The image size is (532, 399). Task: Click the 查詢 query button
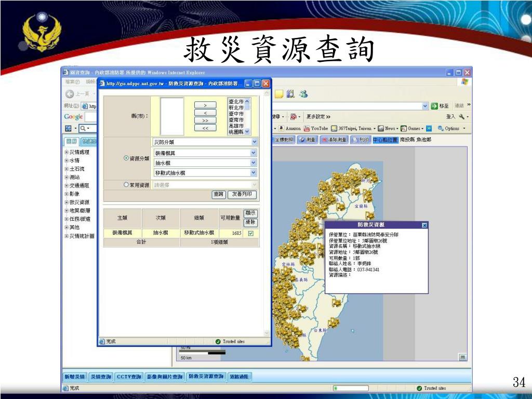pos(219,194)
